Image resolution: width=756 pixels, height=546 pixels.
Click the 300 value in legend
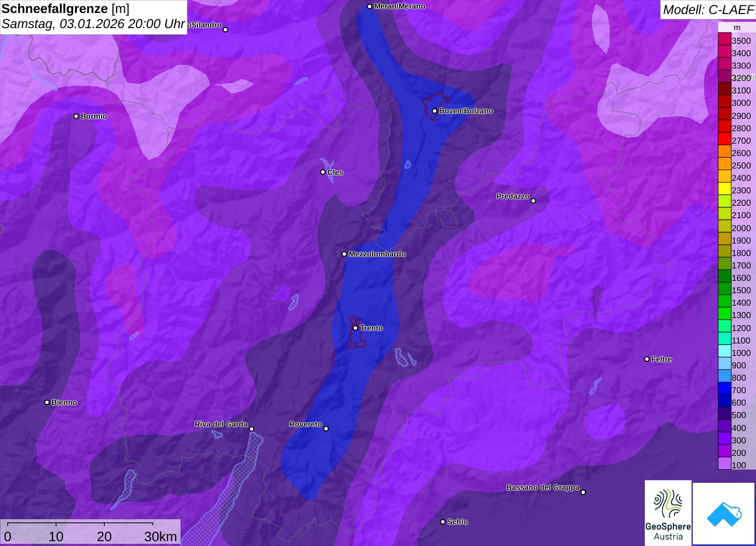click(739, 440)
